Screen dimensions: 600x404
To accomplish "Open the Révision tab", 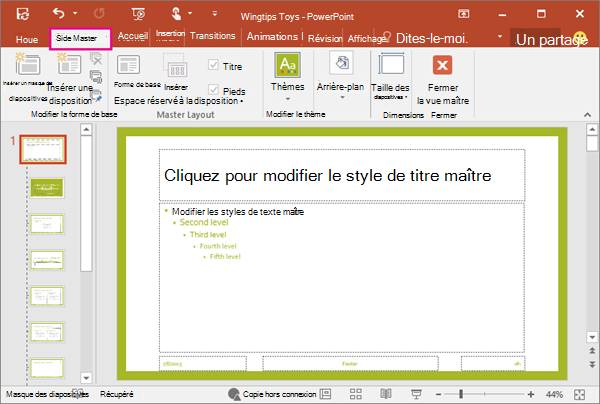I will (x=325, y=39).
